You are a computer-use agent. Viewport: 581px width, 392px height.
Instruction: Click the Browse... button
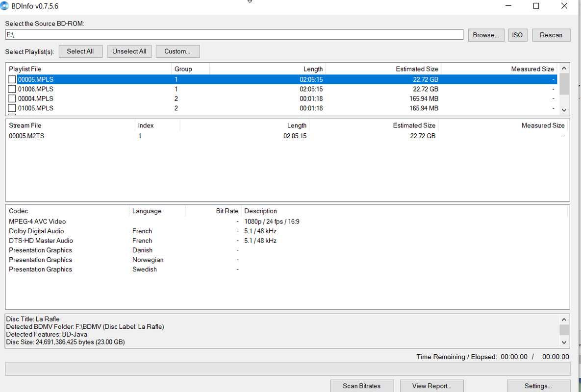tap(486, 35)
